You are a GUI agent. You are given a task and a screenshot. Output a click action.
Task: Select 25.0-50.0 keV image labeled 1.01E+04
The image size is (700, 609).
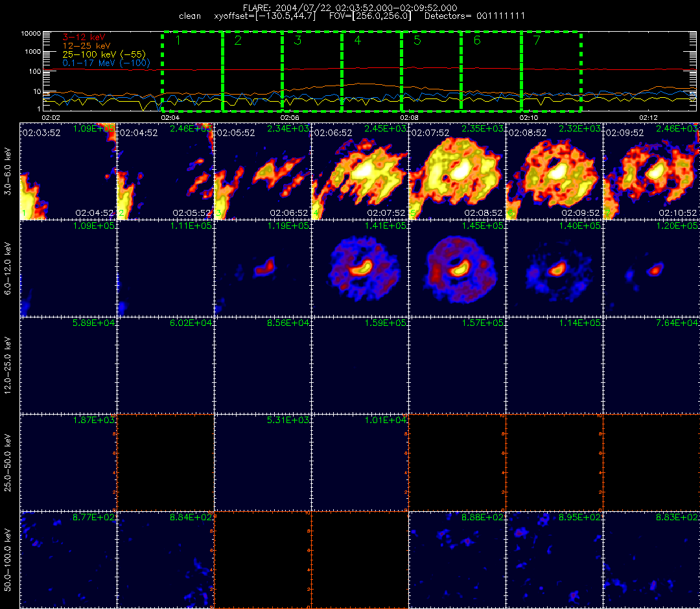coord(360,462)
